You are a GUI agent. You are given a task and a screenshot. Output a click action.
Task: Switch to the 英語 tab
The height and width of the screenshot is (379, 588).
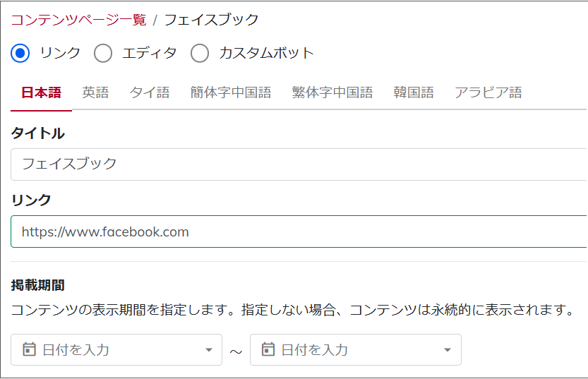pos(95,92)
